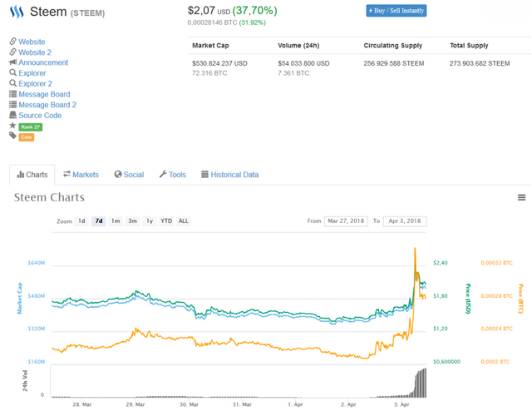
Task: Click the $54.033.800 USD volume value
Action: point(303,63)
